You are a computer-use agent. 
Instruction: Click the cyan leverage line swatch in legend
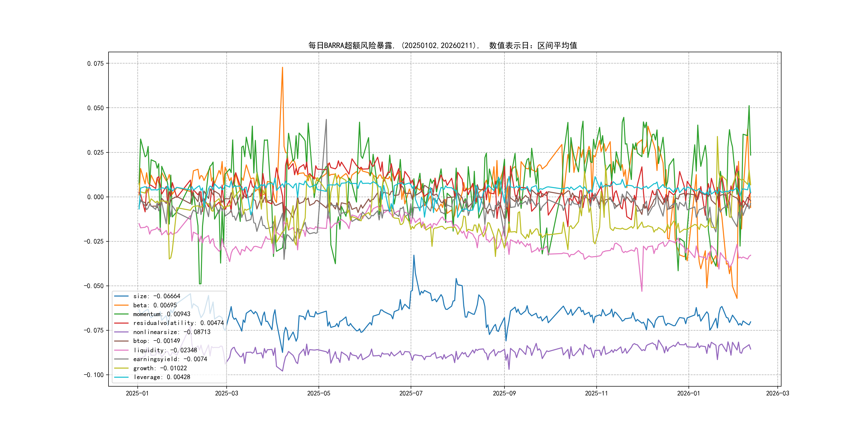121,377
